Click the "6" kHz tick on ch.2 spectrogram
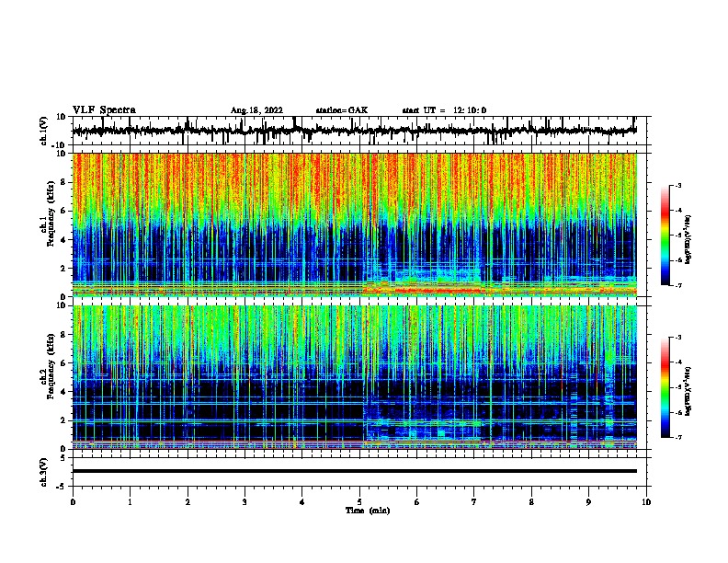The height and width of the screenshot is (563, 728). point(63,363)
